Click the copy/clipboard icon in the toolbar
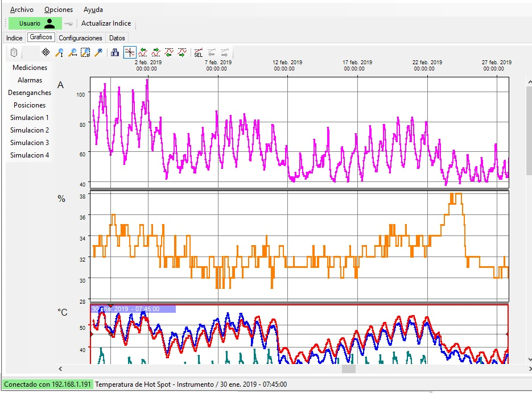The width and height of the screenshot is (532, 393). click(x=14, y=53)
